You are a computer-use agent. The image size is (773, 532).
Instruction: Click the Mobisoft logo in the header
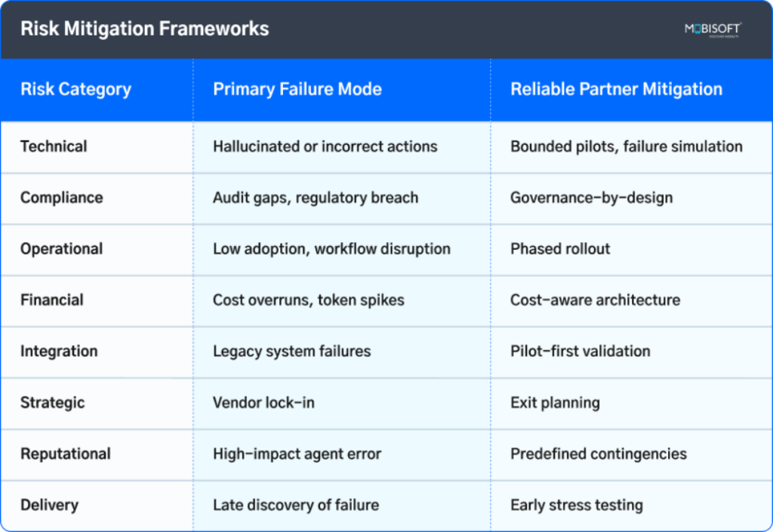point(712,29)
